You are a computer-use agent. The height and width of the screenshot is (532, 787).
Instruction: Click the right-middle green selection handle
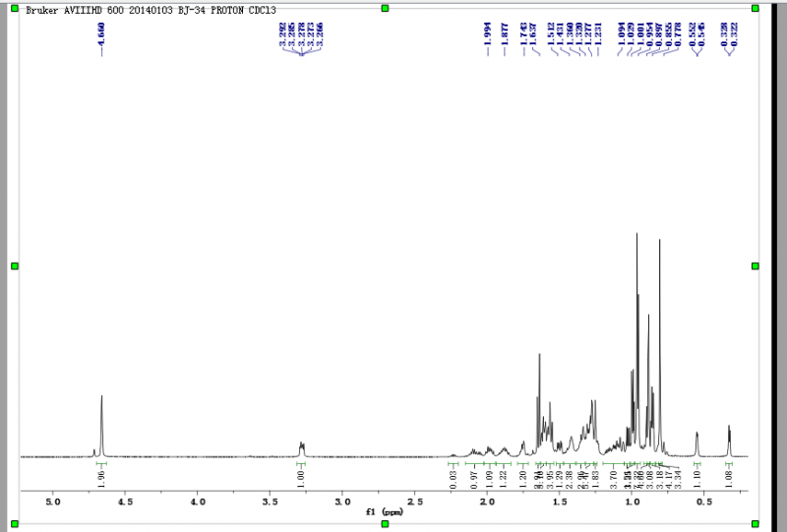tap(755, 266)
